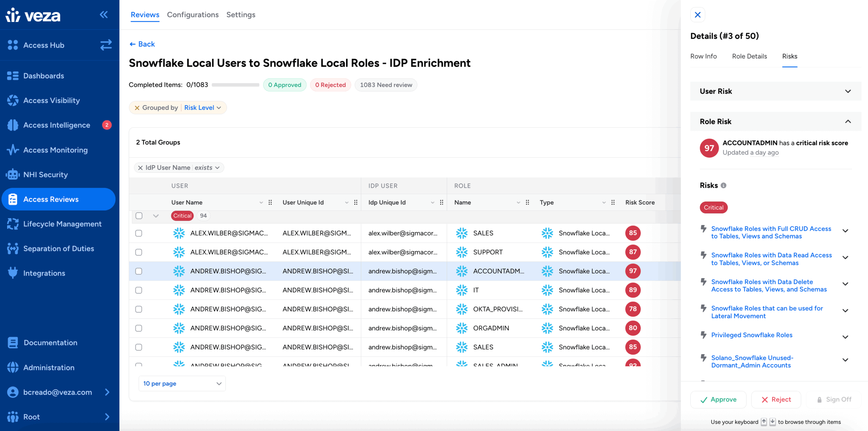Screen dimensions: 868x431
Task: Click the Access Hub swap arrows icon
Action: pyautogui.click(x=106, y=45)
